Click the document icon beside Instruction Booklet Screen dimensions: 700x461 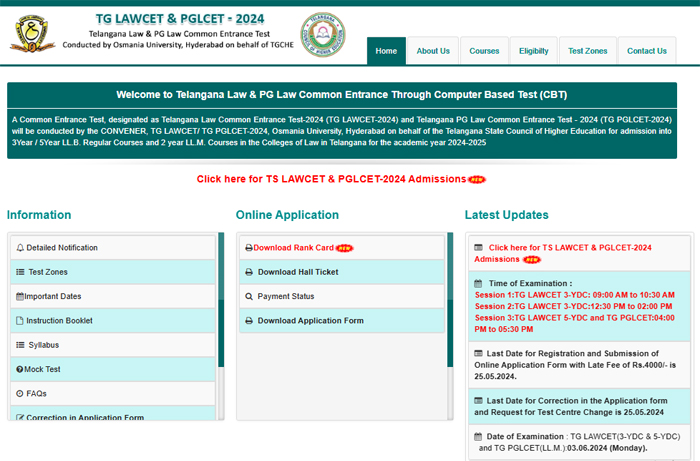coord(20,320)
